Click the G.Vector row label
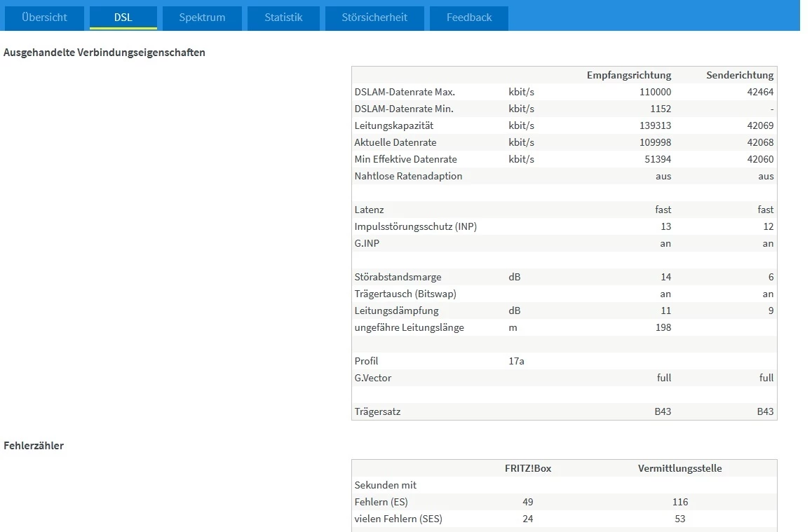 (x=373, y=378)
